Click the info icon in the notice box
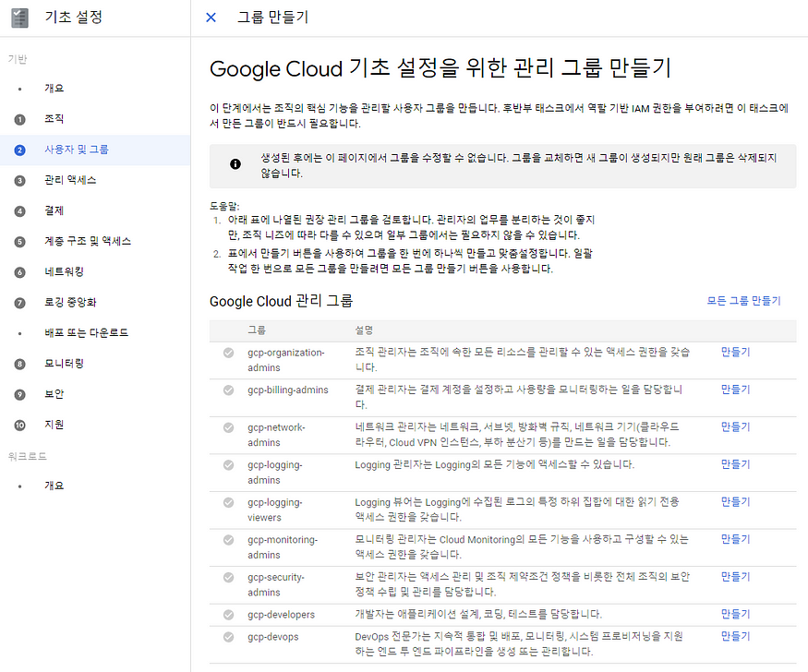The image size is (808, 672). (x=235, y=164)
